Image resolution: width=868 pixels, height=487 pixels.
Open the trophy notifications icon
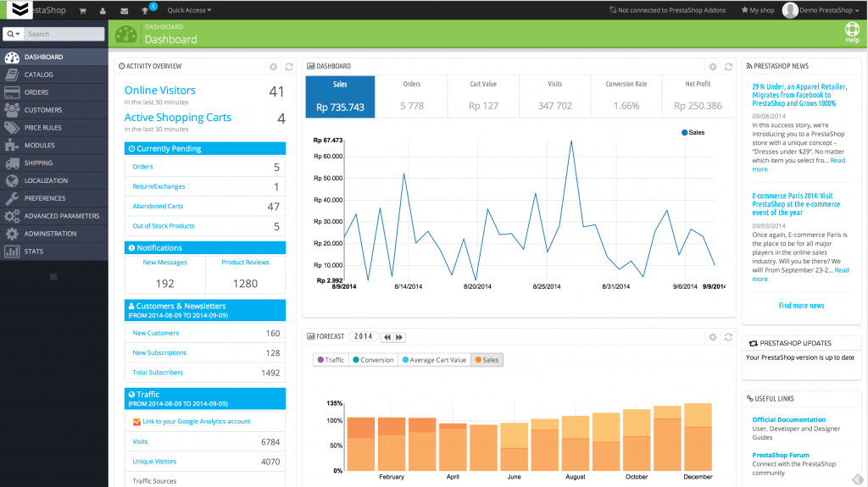click(x=145, y=10)
